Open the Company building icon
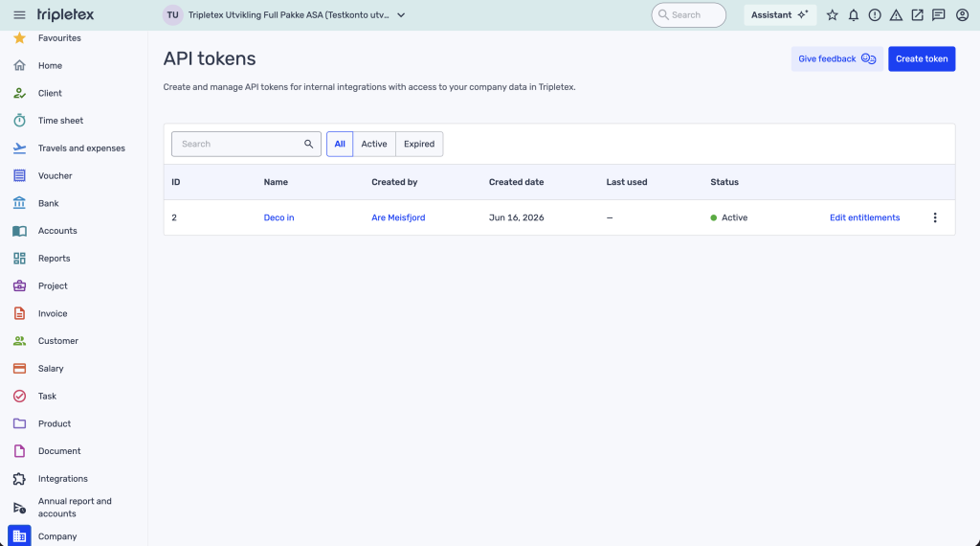This screenshot has height=546, width=980. (x=19, y=536)
